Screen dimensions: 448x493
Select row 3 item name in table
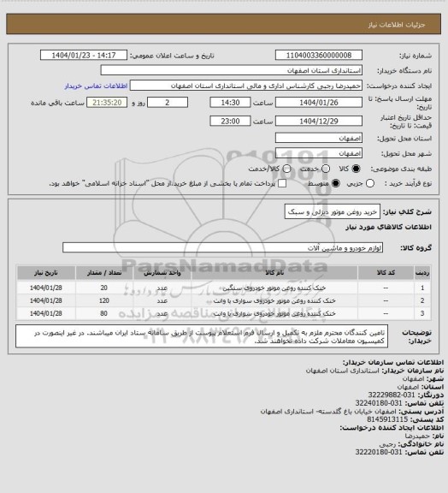274,314
